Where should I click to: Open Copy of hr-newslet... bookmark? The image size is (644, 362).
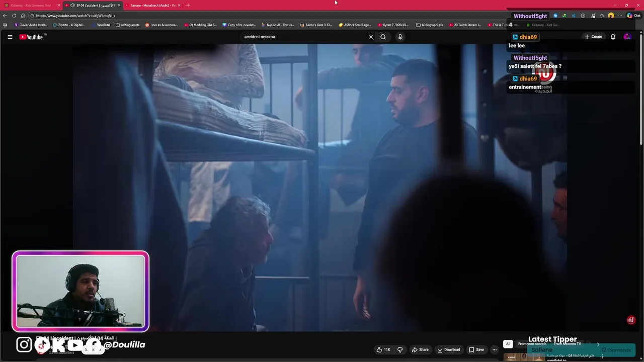point(239,25)
